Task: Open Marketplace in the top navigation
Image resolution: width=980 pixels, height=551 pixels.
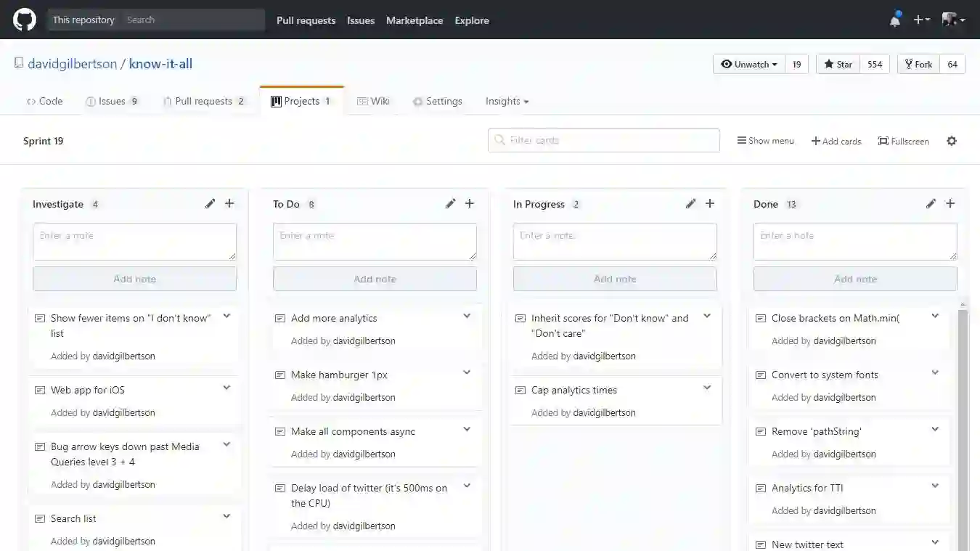Action: (415, 20)
